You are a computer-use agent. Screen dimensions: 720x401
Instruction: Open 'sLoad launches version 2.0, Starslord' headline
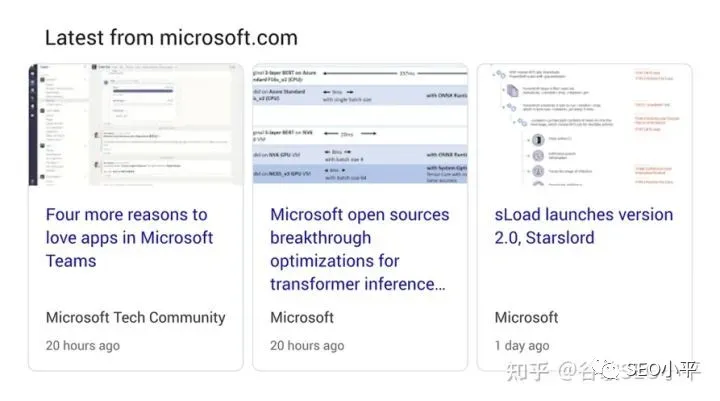(x=584, y=226)
